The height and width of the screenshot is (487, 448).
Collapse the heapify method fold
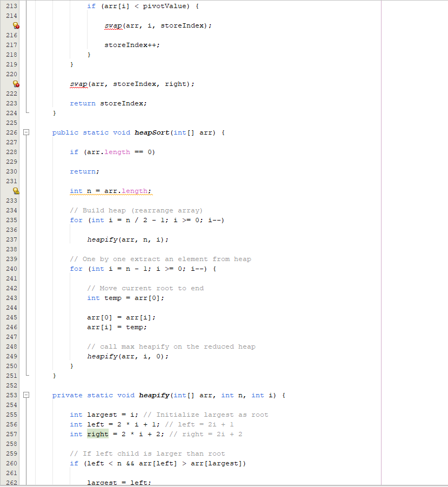[26, 395]
